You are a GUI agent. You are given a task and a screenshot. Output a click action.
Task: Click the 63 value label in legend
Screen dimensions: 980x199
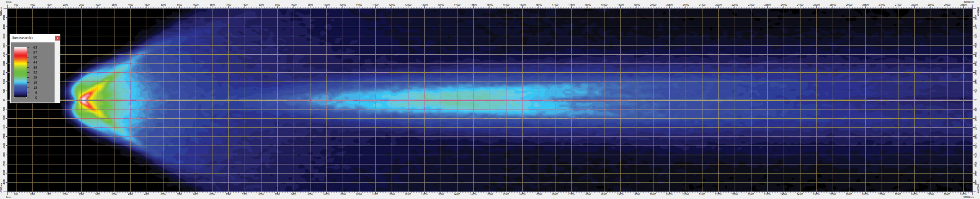(x=35, y=47)
